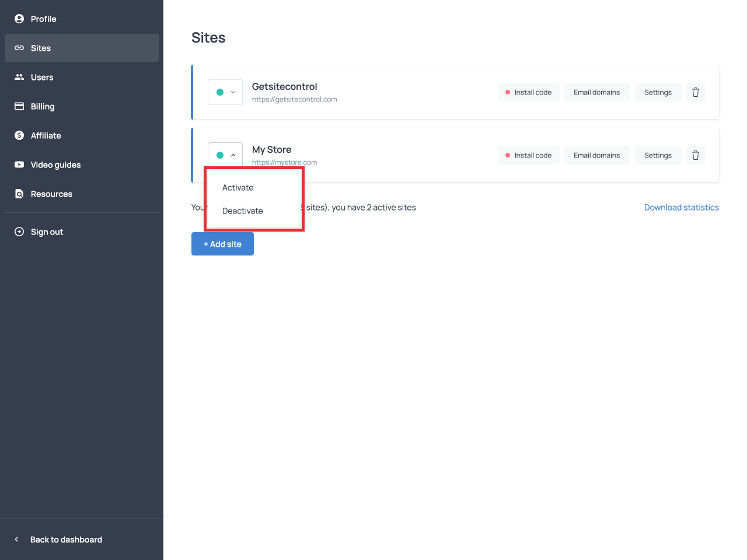Click the Users group icon

19,77
